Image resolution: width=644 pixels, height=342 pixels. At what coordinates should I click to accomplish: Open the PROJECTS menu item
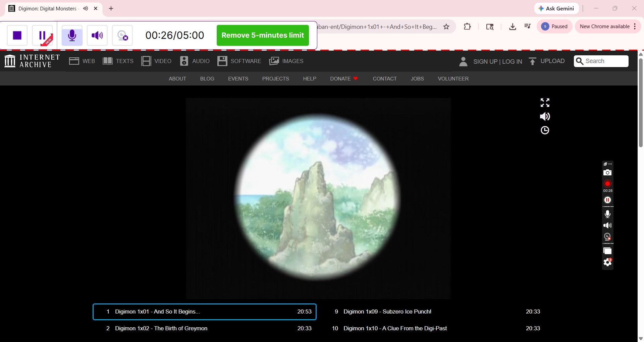275,78
